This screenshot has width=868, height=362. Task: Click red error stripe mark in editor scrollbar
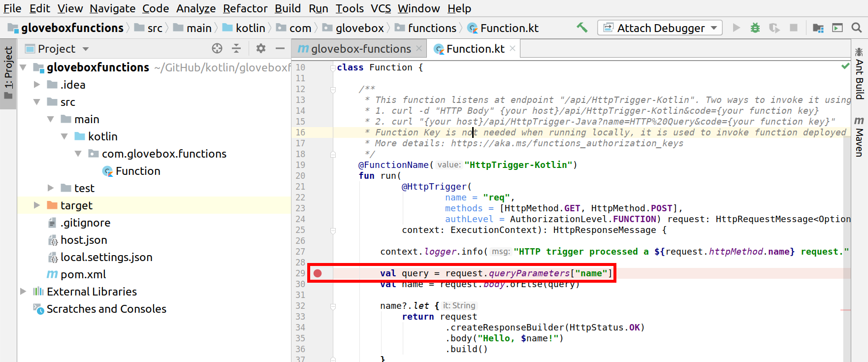pyautogui.click(x=845, y=310)
